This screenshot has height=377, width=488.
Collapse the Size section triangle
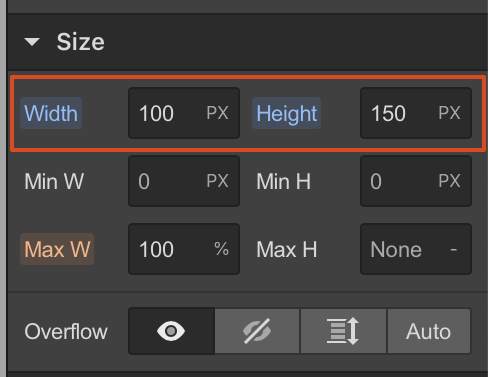tap(32, 42)
